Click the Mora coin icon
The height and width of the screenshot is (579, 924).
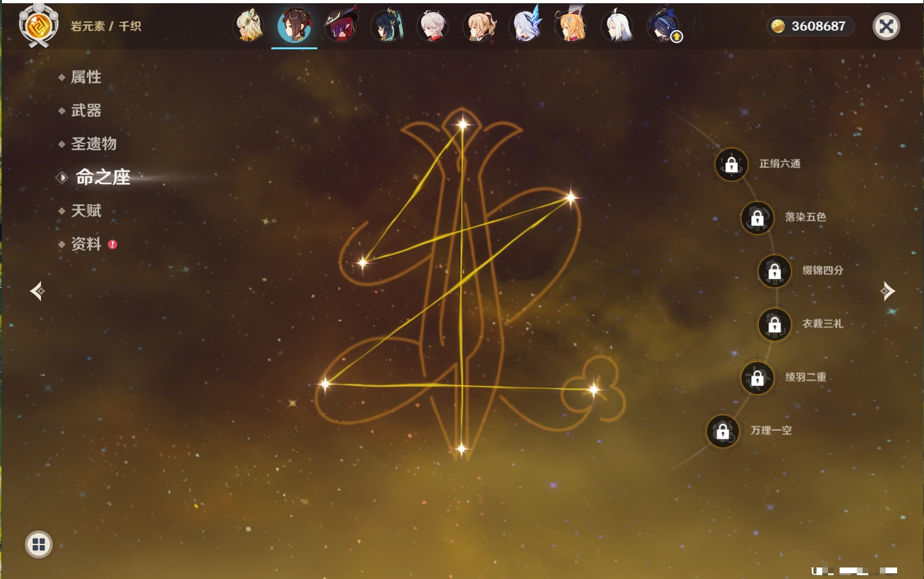pyautogui.click(x=777, y=26)
